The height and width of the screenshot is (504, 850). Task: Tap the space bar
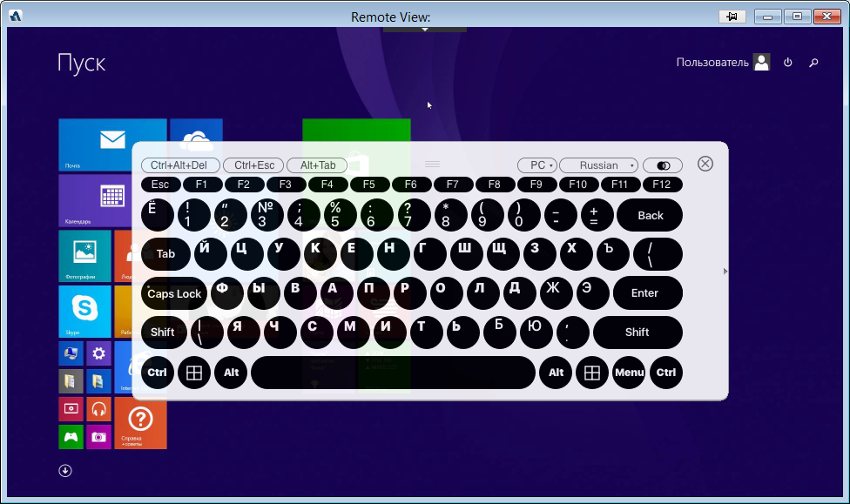pos(393,373)
